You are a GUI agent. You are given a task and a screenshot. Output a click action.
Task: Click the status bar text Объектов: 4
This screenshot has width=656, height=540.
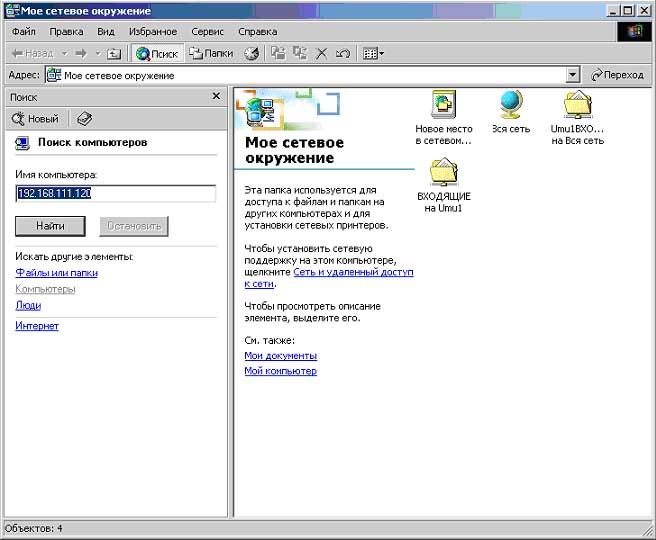(x=33, y=528)
